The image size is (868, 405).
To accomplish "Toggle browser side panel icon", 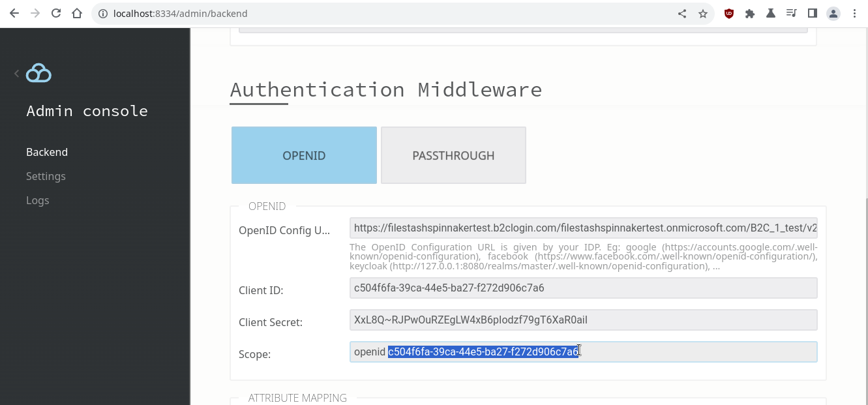I will click(x=813, y=13).
